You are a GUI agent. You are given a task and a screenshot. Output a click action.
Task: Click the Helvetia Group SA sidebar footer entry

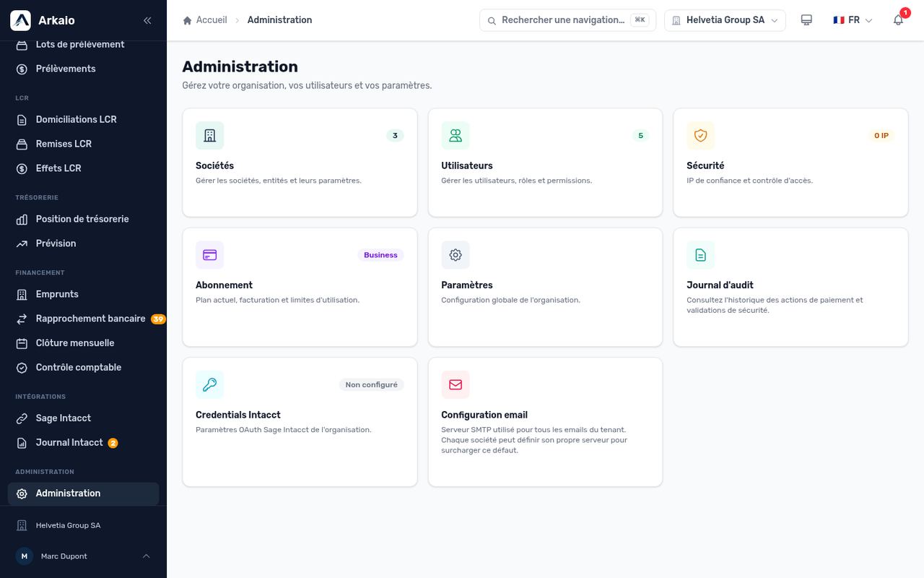(x=84, y=525)
